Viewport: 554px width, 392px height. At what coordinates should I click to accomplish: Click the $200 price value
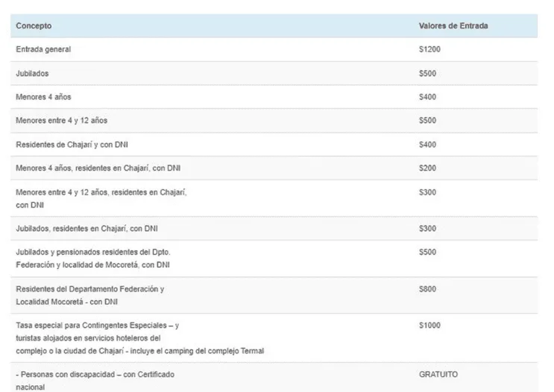pyautogui.click(x=428, y=168)
